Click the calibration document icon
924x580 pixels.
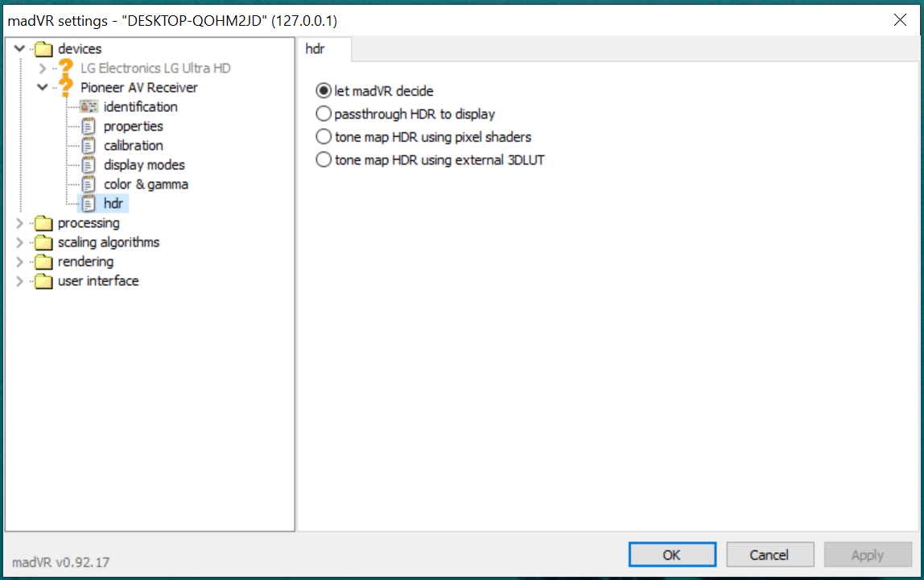[88, 145]
